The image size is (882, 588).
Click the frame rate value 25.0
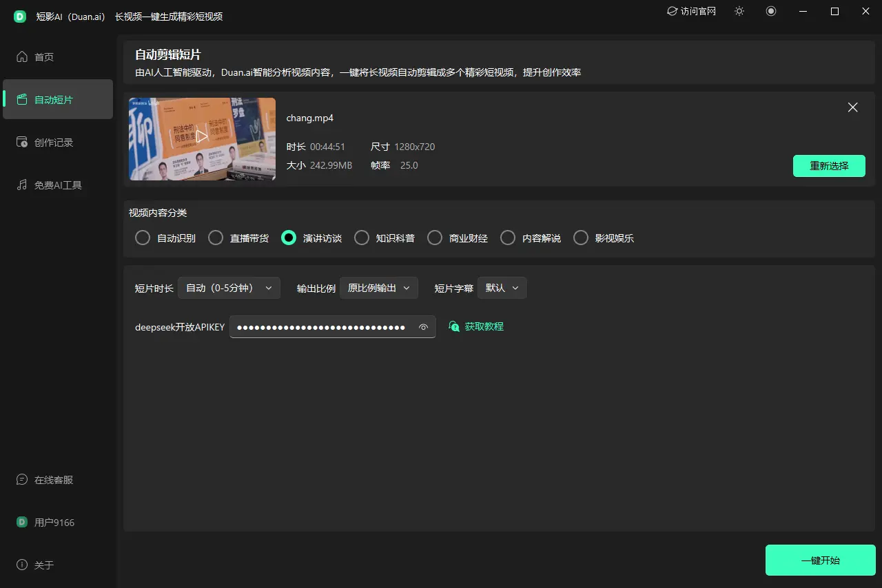[x=409, y=165]
